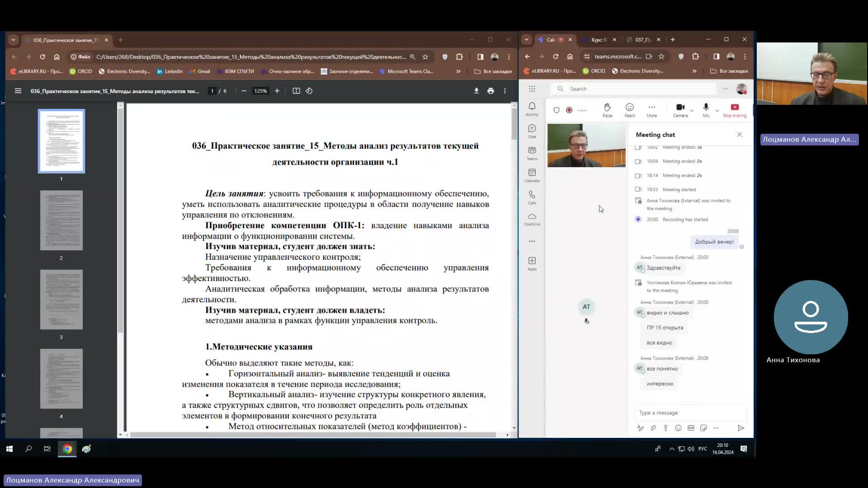This screenshot has width=868, height=488.
Task: Open the Gmail bookmark
Action: 199,71
